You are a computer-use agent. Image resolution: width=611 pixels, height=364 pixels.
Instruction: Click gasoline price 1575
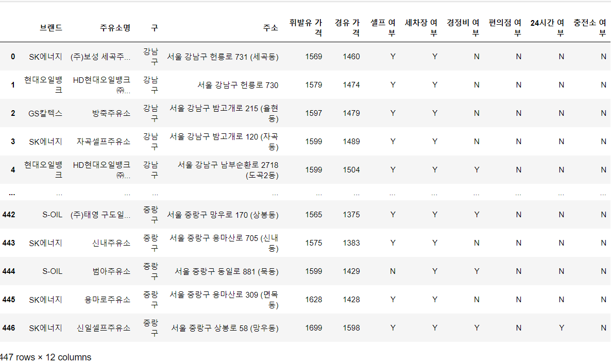(x=314, y=243)
